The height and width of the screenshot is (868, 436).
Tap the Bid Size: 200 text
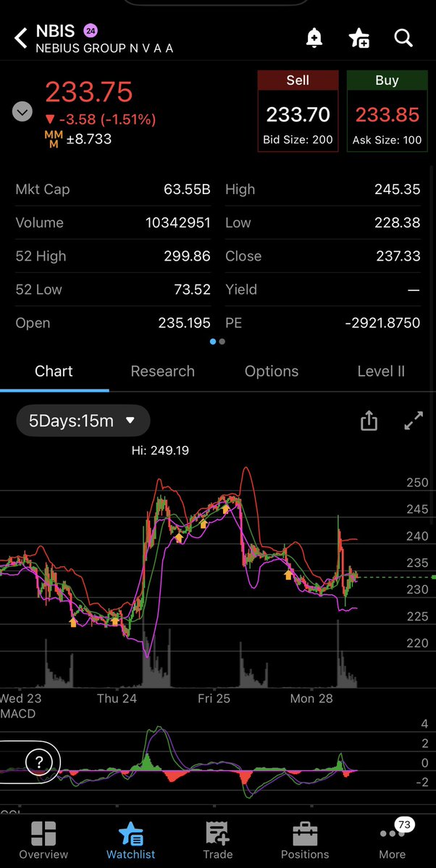298,140
